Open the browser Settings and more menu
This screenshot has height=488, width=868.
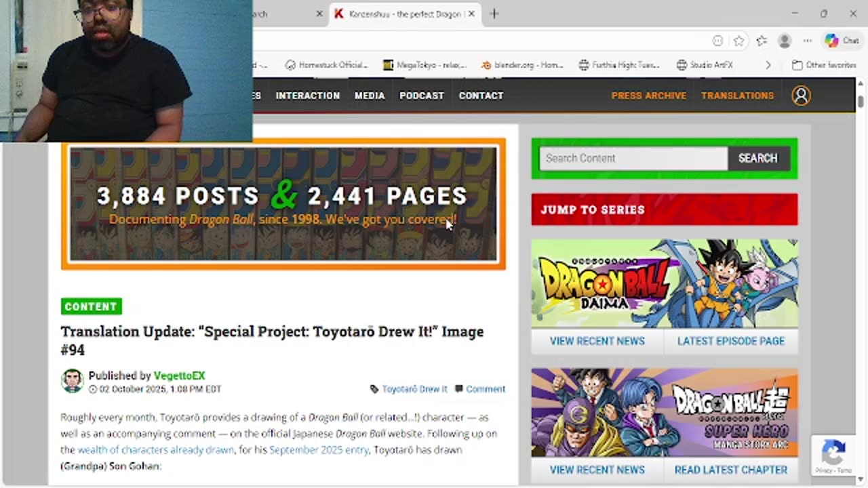click(x=807, y=41)
